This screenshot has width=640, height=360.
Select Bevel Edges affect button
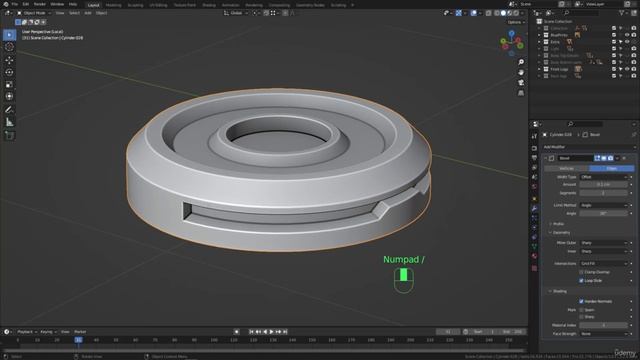611,169
